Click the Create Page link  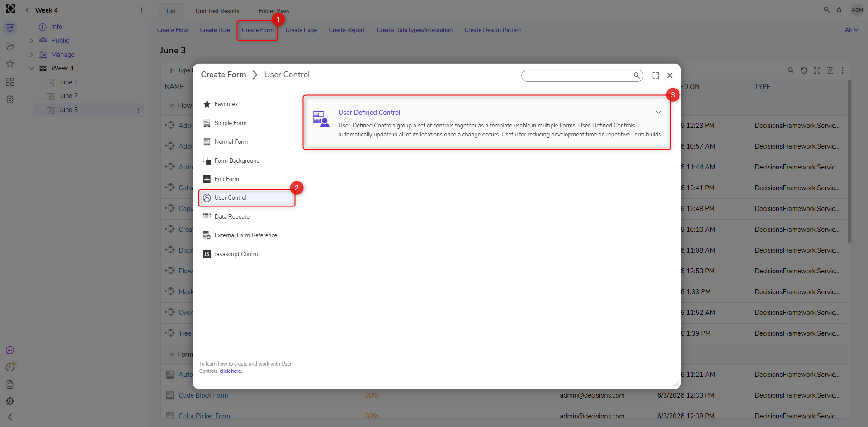coord(301,30)
